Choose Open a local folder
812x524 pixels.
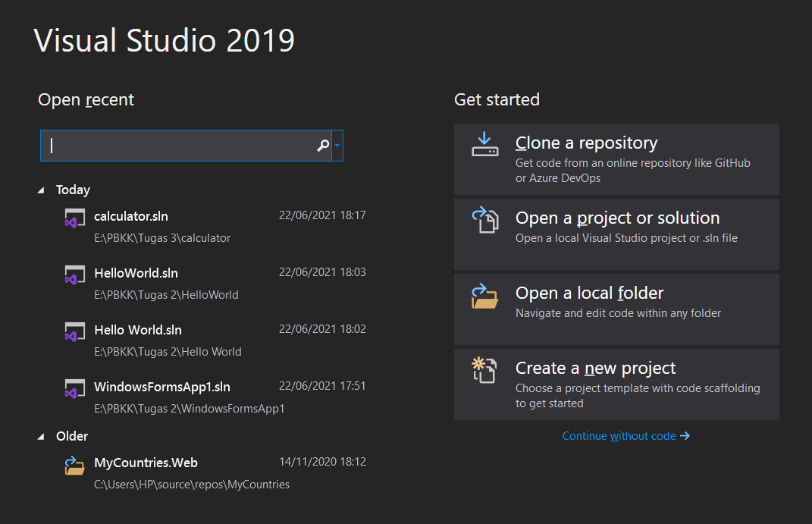point(616,309)
